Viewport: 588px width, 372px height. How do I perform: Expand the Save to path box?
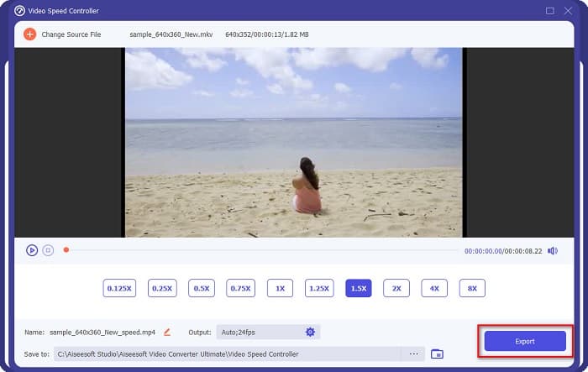click(227, 354)
